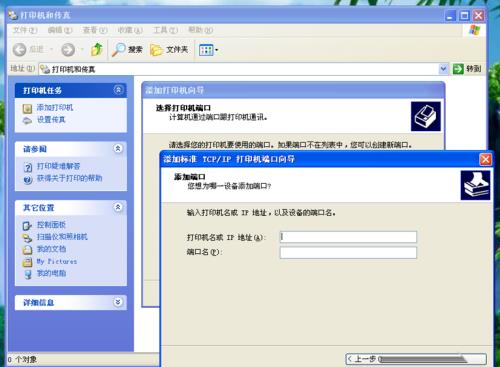Open the Edit (编辑) menu
This screenshot has width=500, height=367.
click(x=60, y=30)
